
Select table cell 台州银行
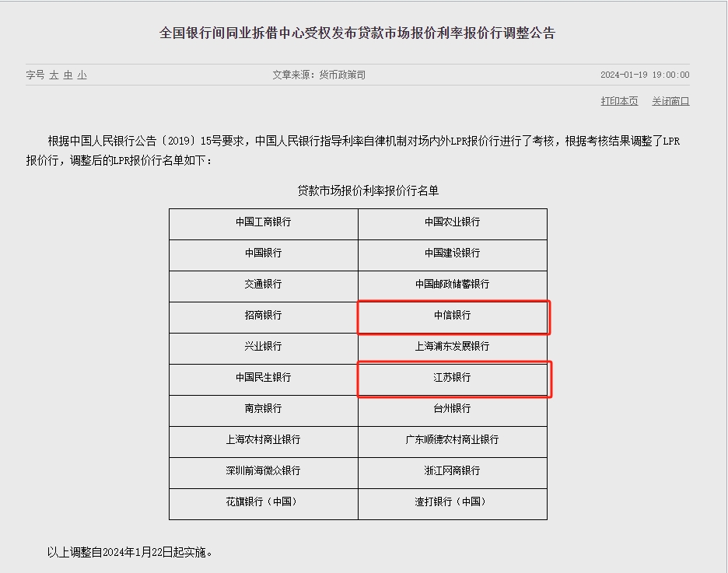[x=453, y=411]
